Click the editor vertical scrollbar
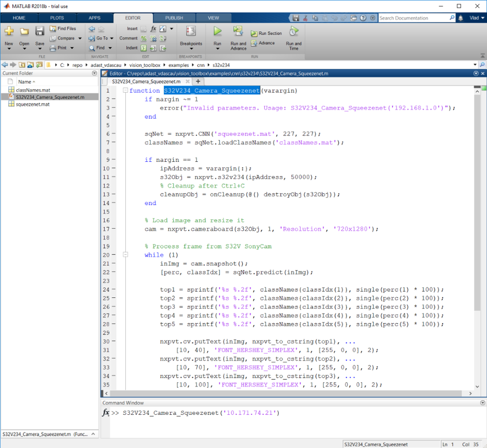 tap(477, 202)
